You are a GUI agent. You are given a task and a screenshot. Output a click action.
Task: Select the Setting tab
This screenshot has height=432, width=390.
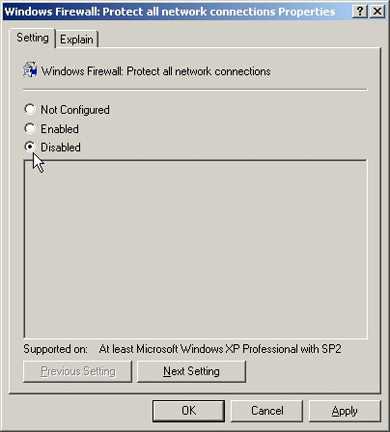(32, 38)
